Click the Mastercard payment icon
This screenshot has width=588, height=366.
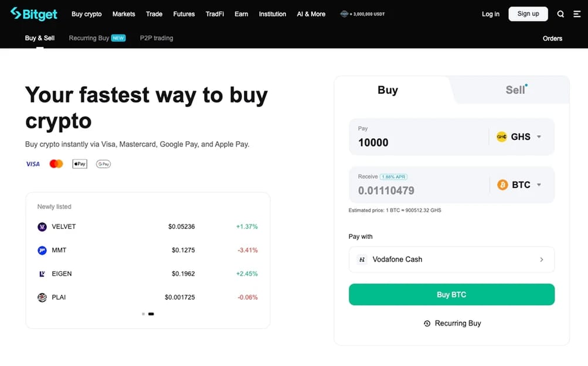56,164
